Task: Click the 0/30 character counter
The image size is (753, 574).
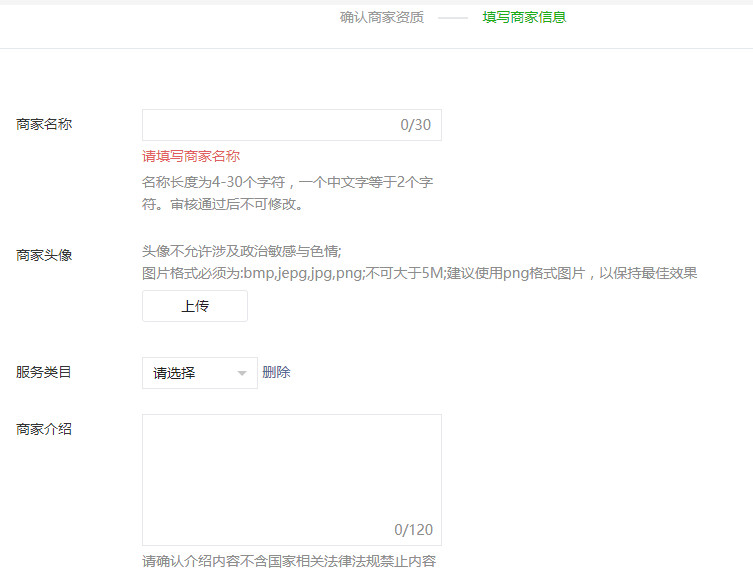Action: click(x=415, y=125)
